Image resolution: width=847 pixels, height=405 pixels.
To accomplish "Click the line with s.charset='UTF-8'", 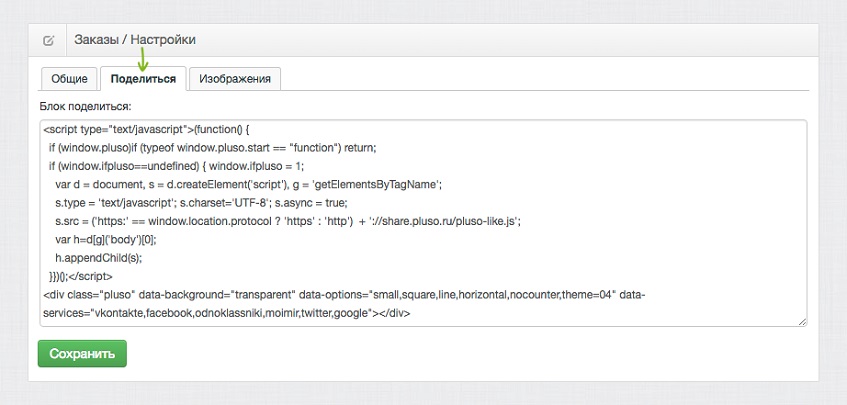I will coord(201,203).
